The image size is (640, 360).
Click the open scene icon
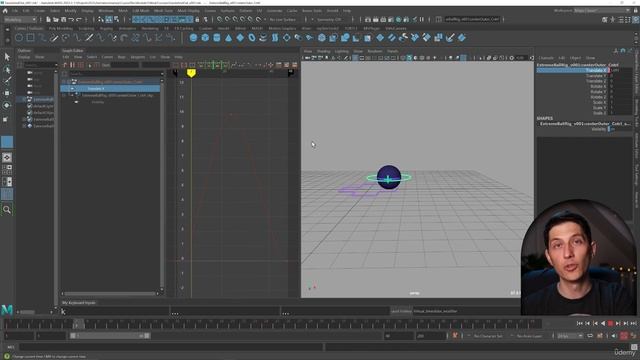click(x=56, y=19)
